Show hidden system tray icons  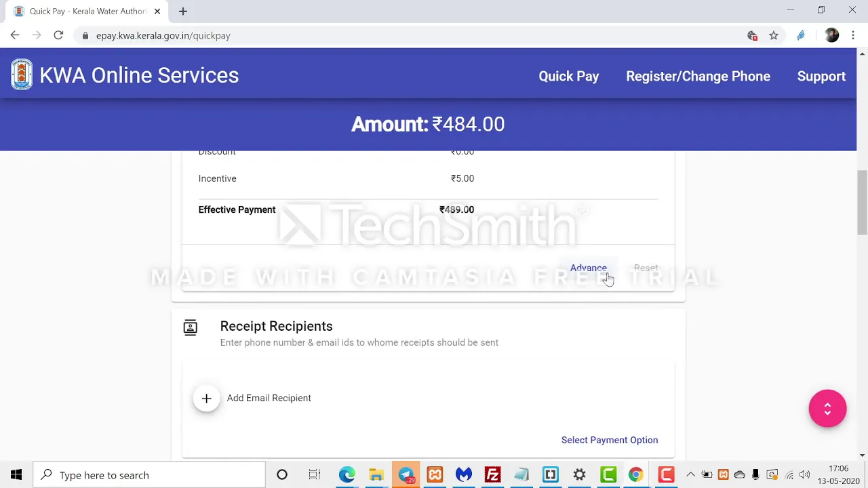[690, 475]
